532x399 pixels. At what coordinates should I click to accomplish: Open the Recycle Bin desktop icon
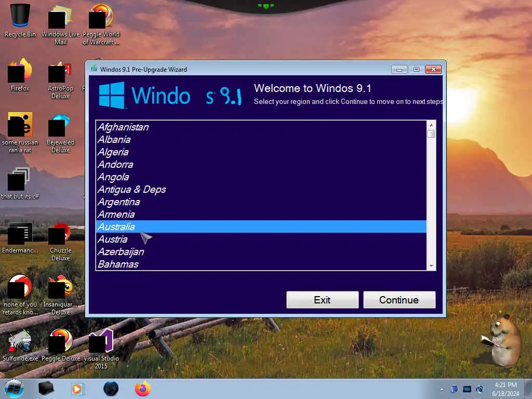coord(20,20)
